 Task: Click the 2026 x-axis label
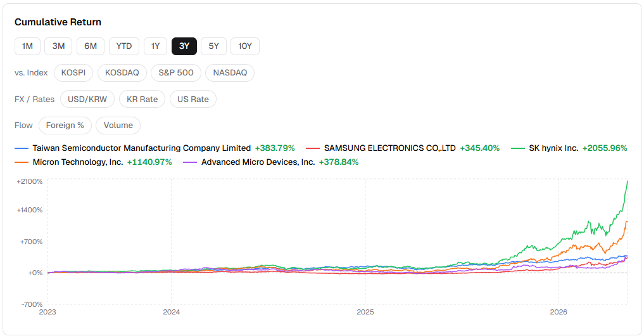coord(559,312)
